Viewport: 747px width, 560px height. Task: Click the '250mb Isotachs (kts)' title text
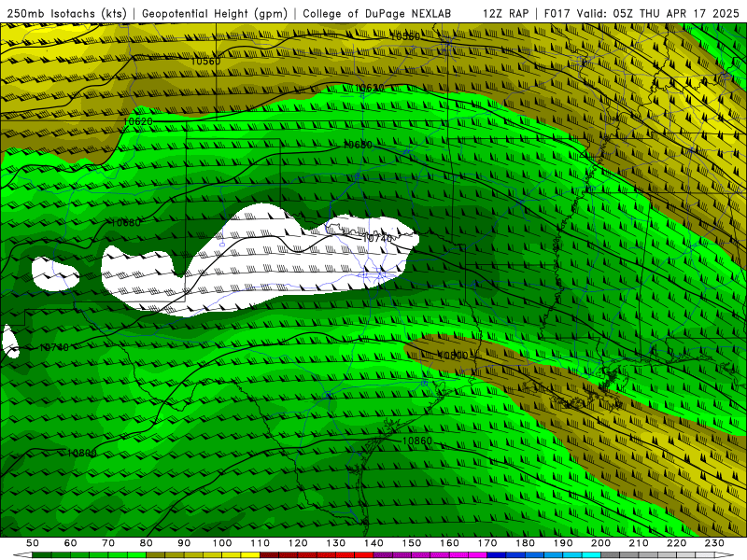[67, 13]
